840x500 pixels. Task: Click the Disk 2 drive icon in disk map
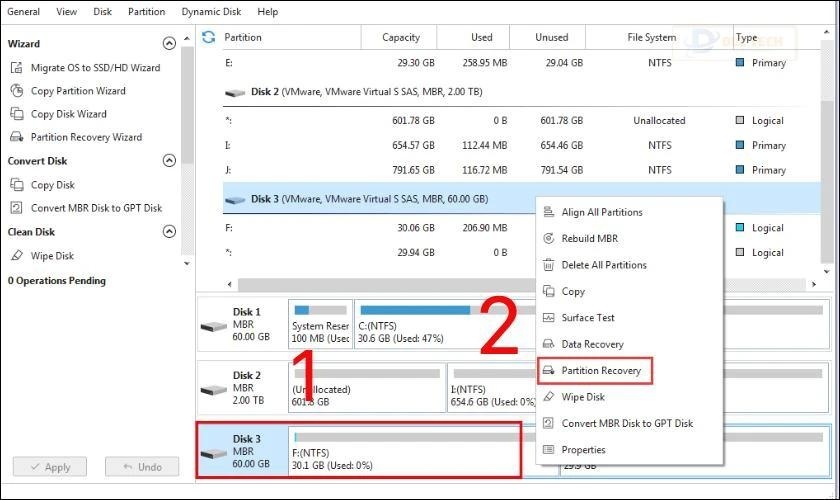214,390
